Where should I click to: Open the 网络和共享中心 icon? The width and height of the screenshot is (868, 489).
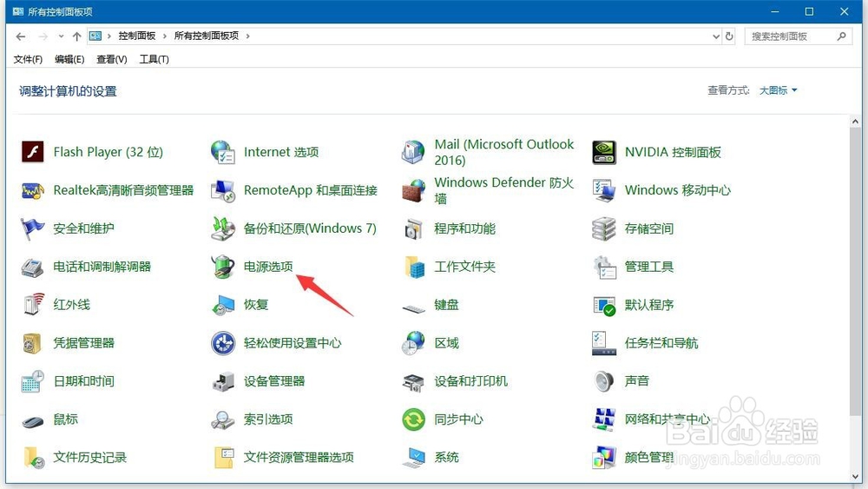(604, 420)
